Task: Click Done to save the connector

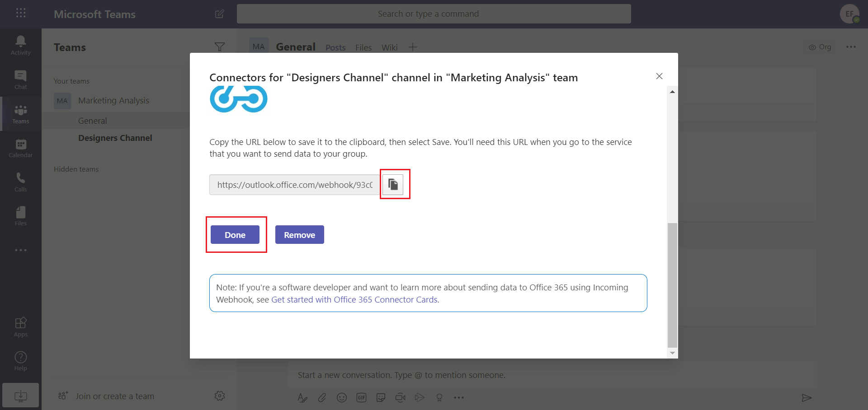Action: click(235, 234)
